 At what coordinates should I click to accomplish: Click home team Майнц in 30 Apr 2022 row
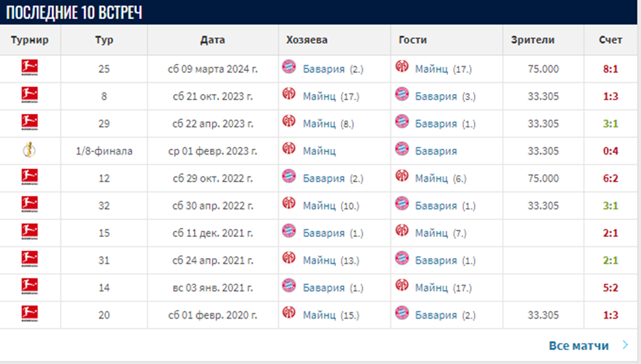[319, 206]
